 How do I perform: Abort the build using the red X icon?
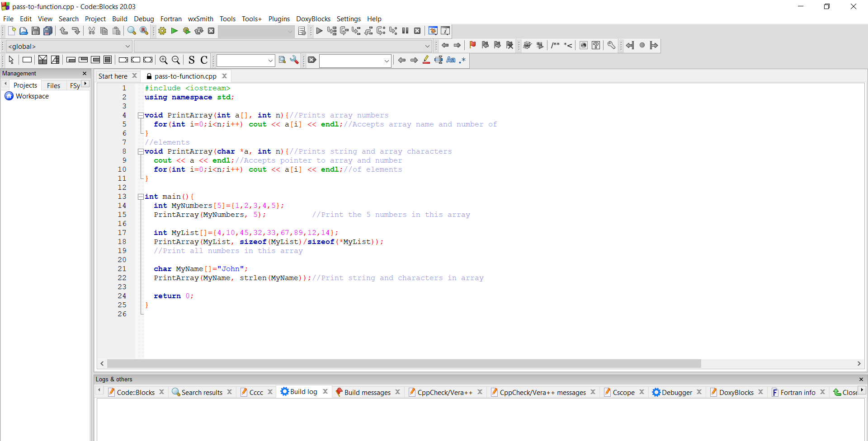tap(211, 31)
